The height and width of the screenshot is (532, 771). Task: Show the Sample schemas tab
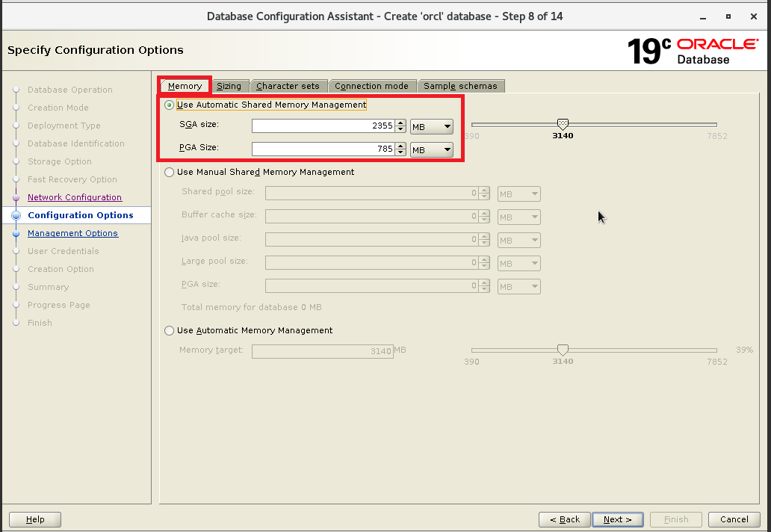tap(460, 86)
